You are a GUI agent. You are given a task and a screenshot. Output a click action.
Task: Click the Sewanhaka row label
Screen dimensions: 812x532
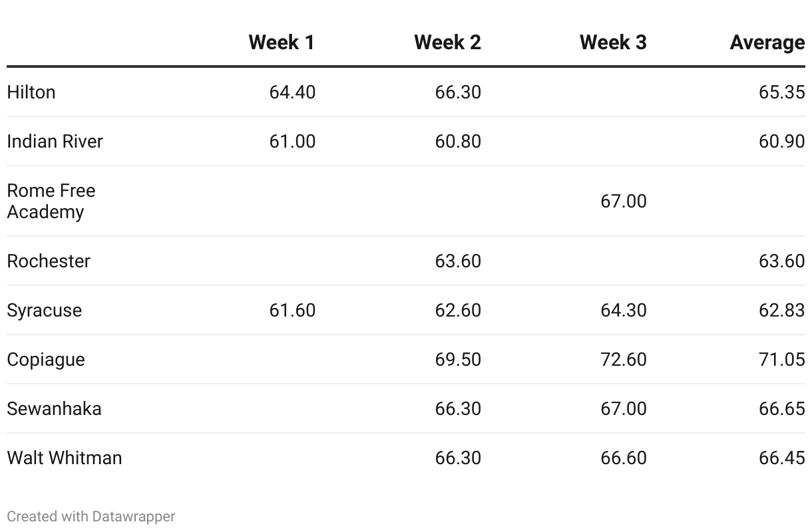(55, 408)
